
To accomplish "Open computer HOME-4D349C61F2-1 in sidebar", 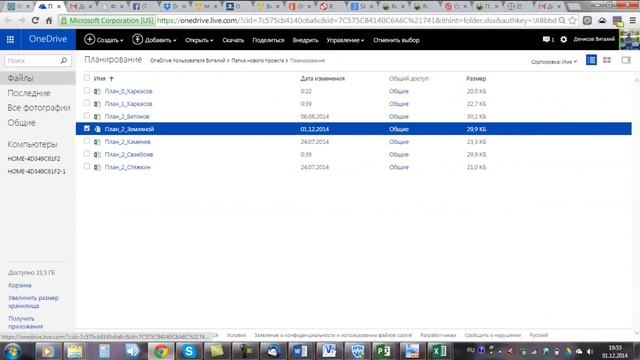I will tap(37, 171).
